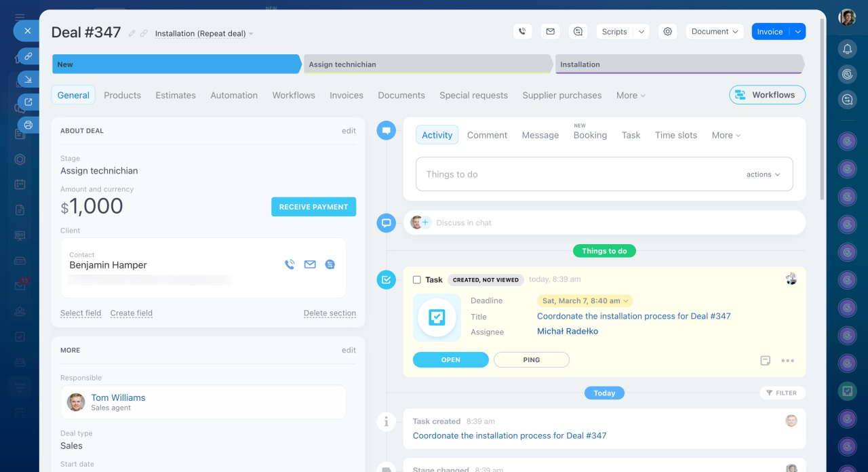
Task: Expand the Installation (Repeat deal) pipeline dropdown
Action: (204, 34)
